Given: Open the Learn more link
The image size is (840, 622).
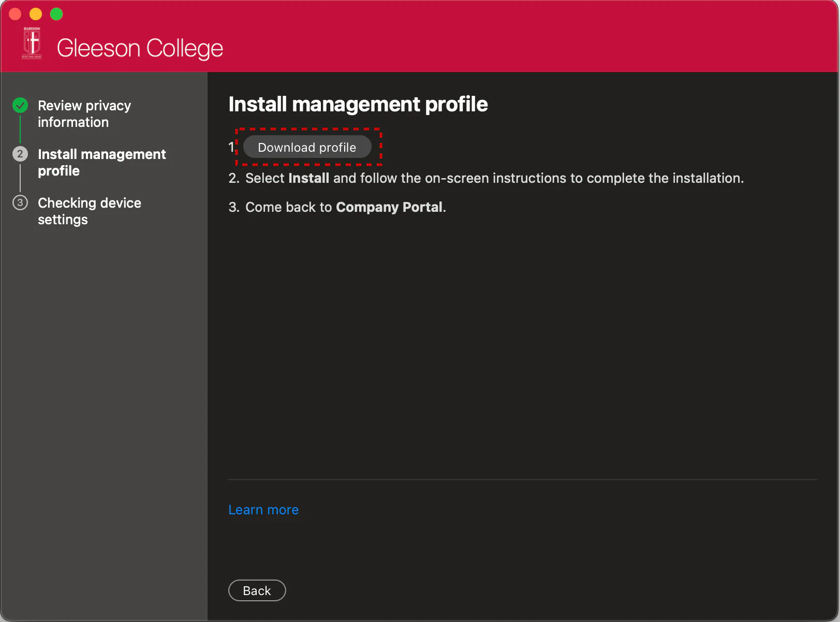Looking at the screenshot, I should point(263,510).
